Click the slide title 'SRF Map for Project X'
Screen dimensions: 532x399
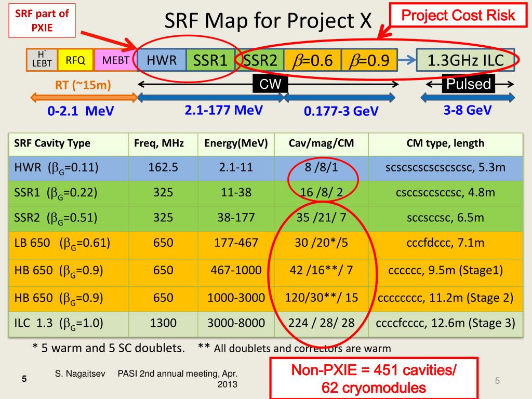tap(268, 21)
